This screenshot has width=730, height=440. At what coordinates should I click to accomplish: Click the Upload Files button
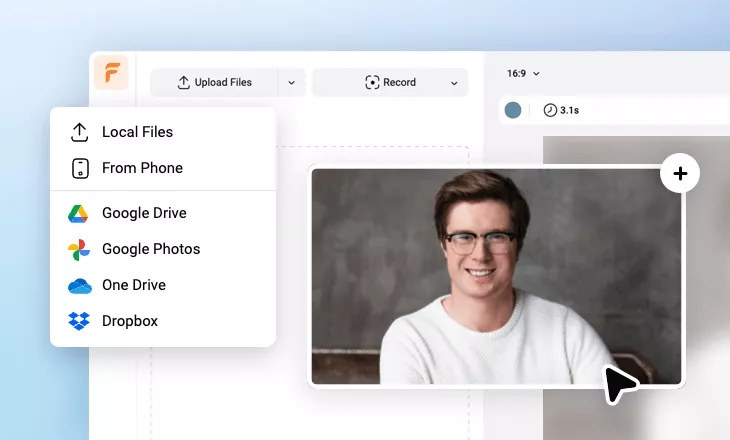click(x=214, y=82)
